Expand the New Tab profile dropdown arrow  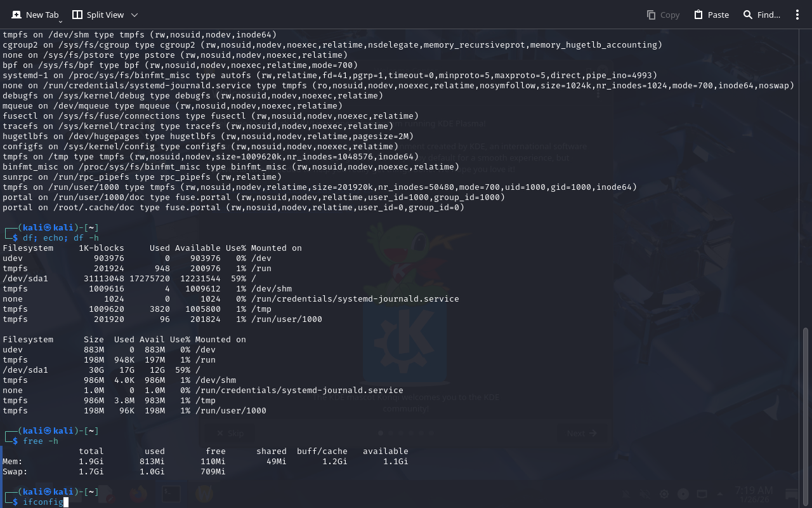pos(60,22)
